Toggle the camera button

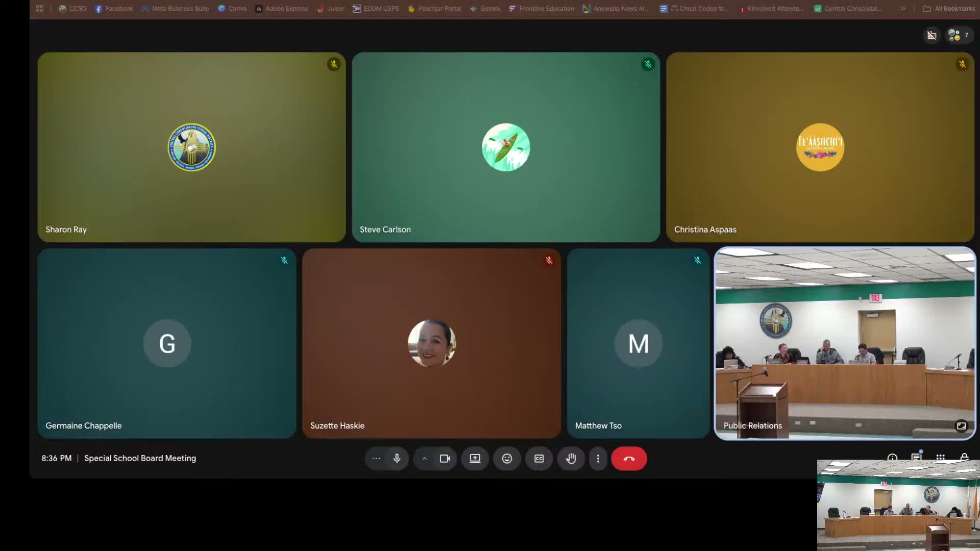[x=445, y=458]
